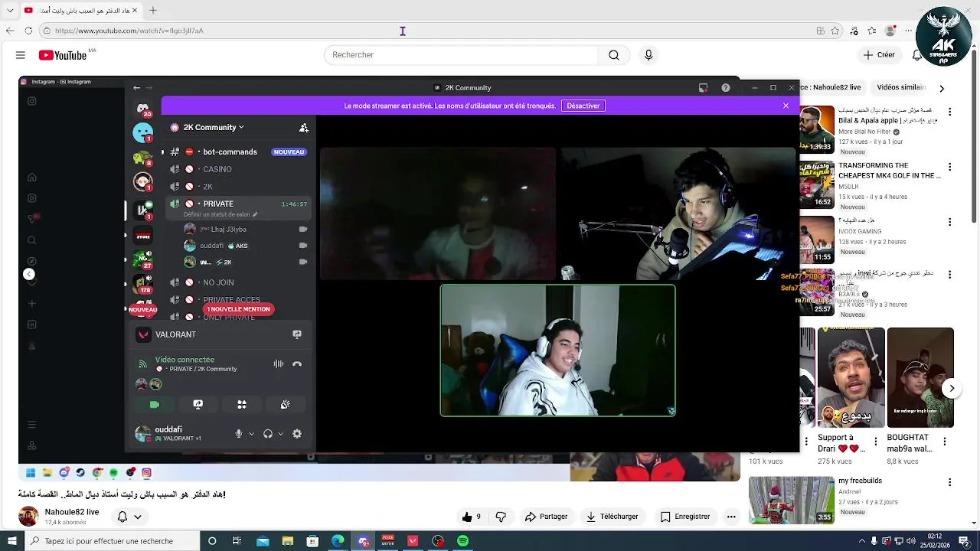Go back in the browser history

click(x=10, y=31)
